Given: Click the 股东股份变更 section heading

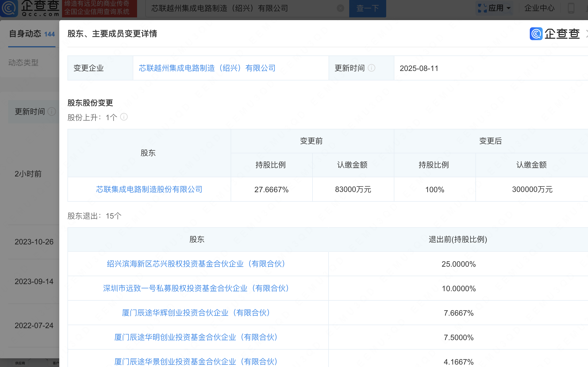Looking at the screenshot, I should pyautogui.click(x=90, y=103).
